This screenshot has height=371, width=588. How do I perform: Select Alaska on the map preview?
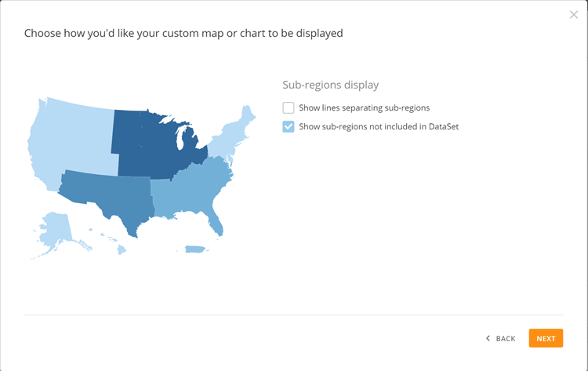[x=56, y=233]
